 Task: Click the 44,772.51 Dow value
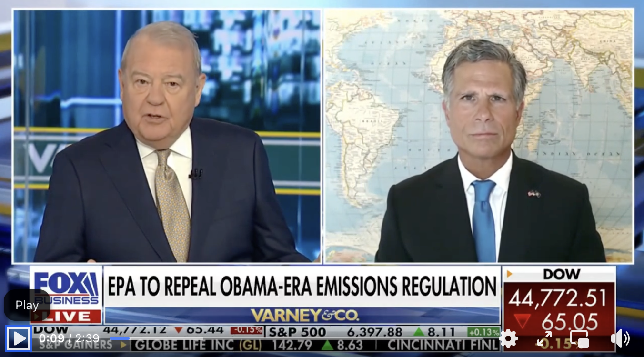[557, 298]
